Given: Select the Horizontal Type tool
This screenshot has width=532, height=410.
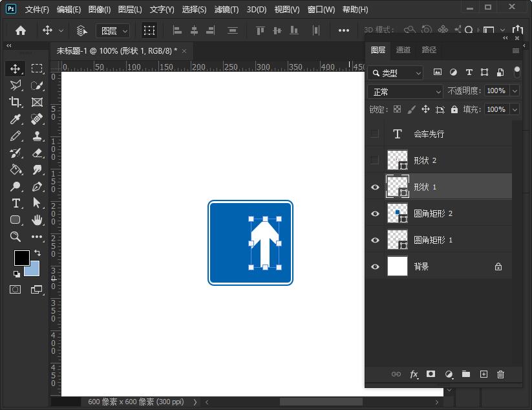Looking at the screenshot, I should tap(16, 203).
